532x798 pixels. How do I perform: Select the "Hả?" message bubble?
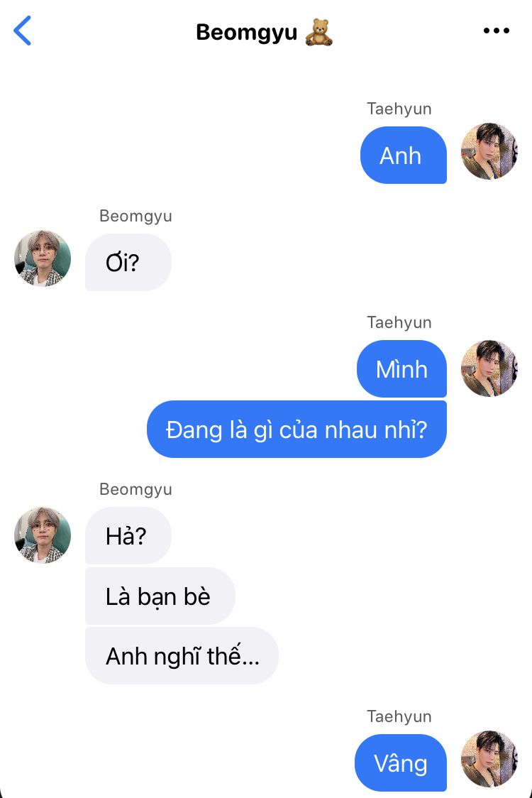[x=128, y=536]
